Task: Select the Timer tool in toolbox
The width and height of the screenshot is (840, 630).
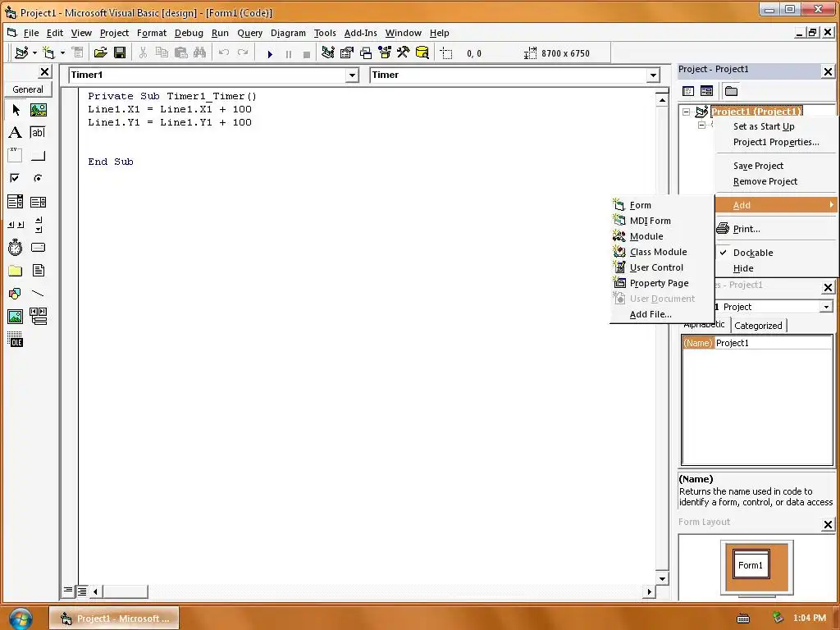Action: click(x=16, y=248)
